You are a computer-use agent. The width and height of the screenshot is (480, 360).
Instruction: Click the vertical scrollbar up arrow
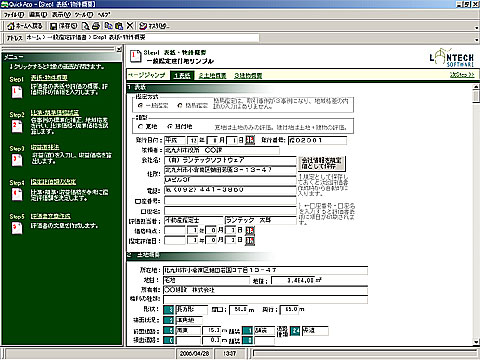click(x=476, y=87)
